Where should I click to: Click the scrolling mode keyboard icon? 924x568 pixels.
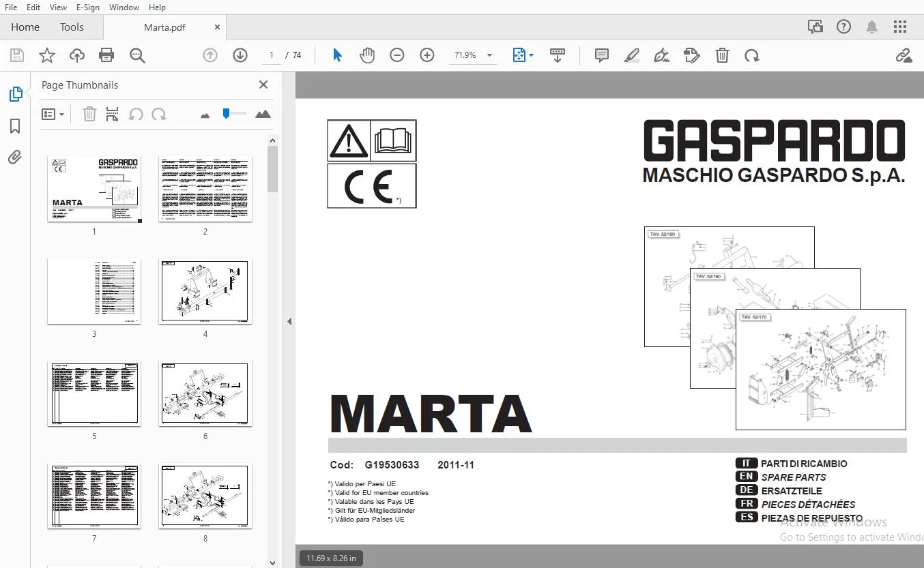(558, 55)
